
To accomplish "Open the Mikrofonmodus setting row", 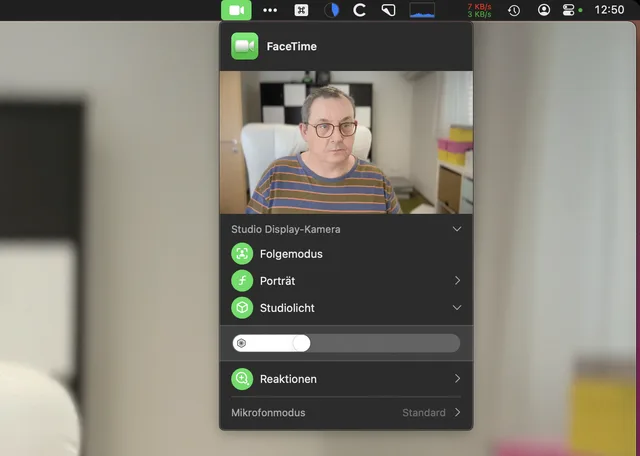I will 346,413.
